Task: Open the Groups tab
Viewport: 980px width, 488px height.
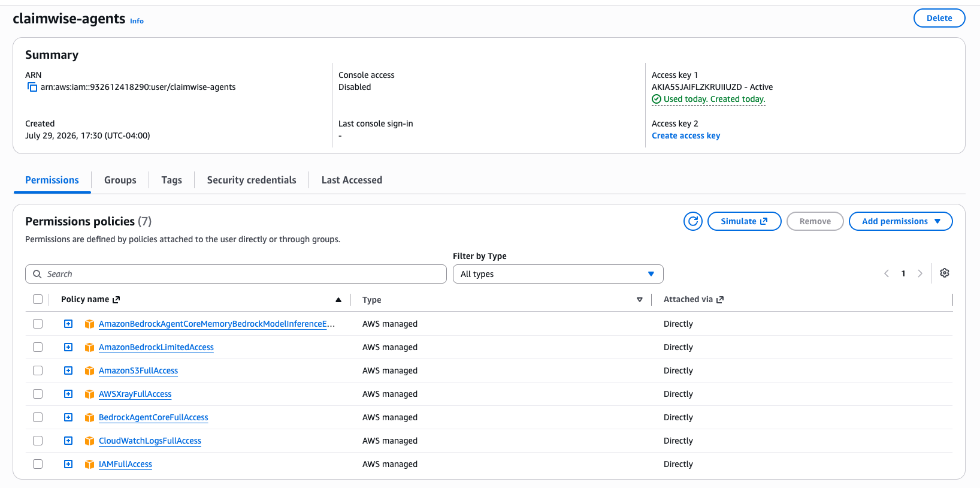Action: tap(120, 180)
